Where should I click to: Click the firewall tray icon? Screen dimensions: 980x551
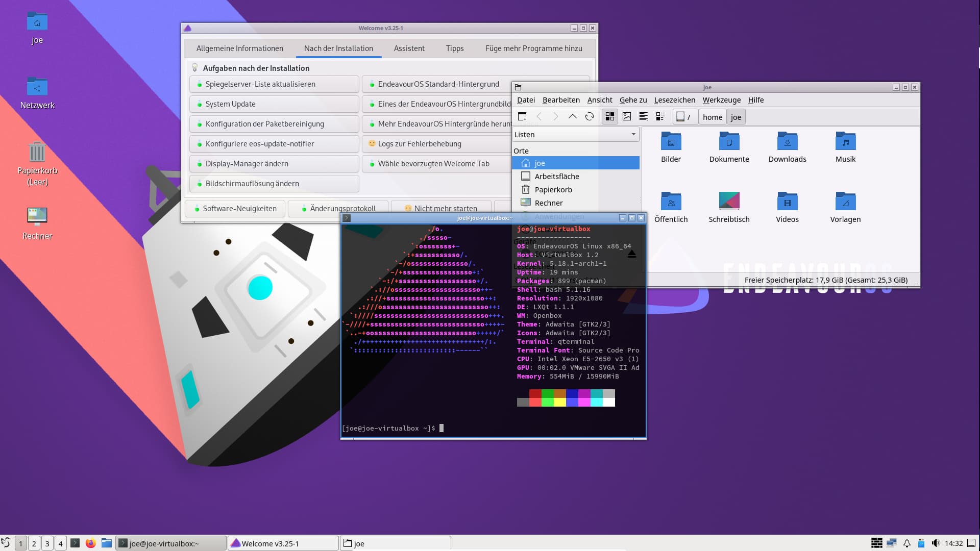tap(876, 543)
